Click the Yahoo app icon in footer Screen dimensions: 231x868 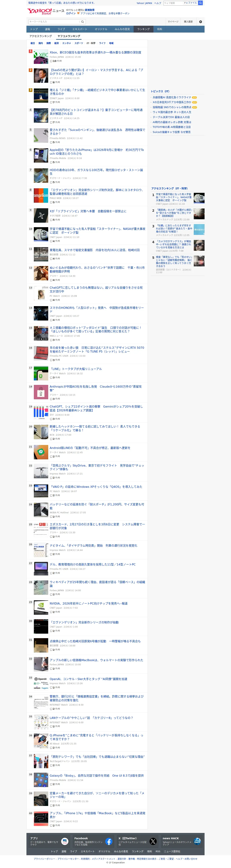pyautogui.click(x=65, y=841)
